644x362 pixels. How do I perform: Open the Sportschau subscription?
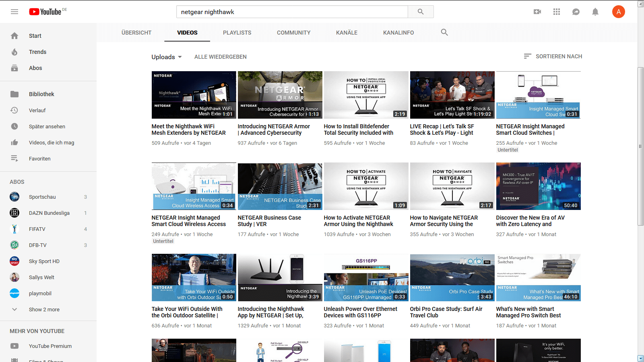pyautogui.click(x=48, y=197)
